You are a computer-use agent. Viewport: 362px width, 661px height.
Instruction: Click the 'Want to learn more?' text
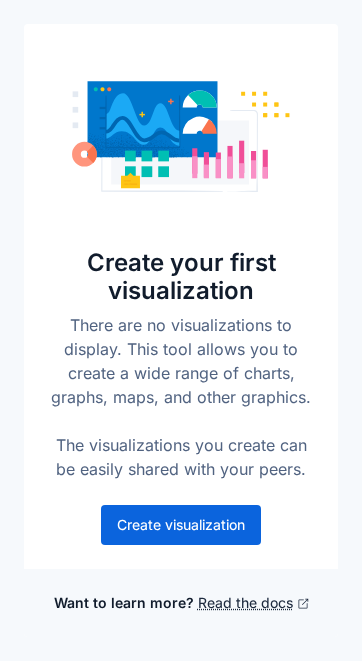click(123, 603)
